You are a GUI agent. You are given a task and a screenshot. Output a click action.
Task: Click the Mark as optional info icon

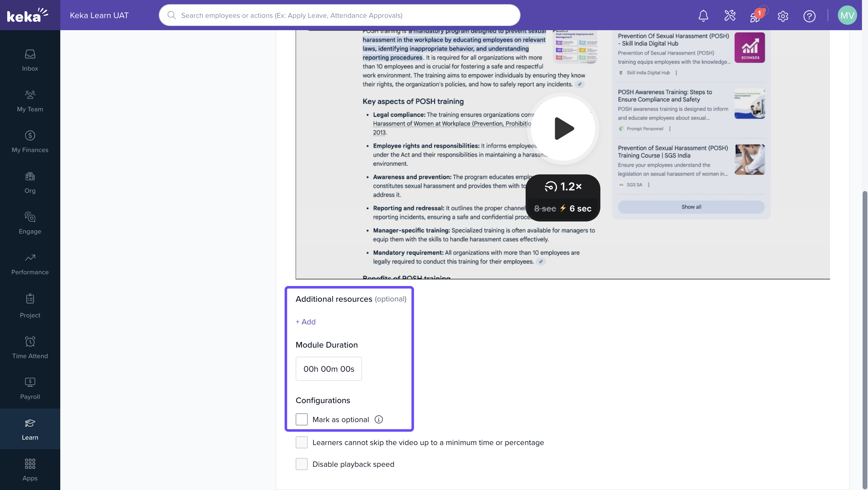coord(379,419)
